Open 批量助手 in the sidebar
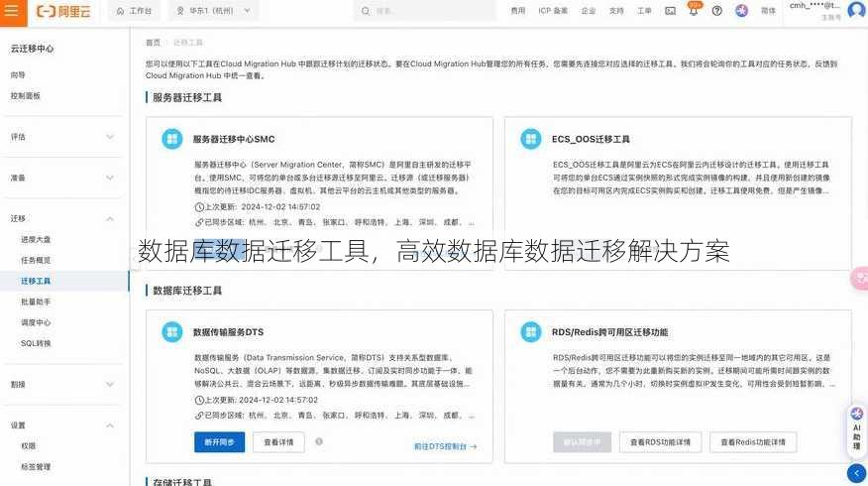 36,302
